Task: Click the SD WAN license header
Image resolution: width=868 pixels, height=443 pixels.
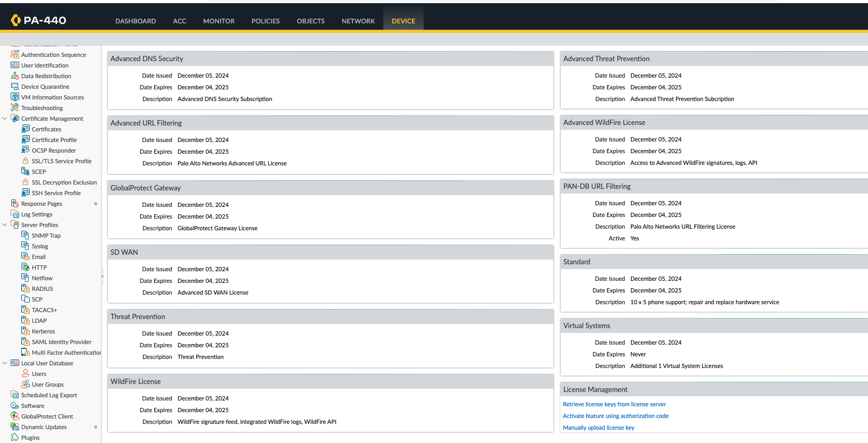Action: tap(331, 252)
